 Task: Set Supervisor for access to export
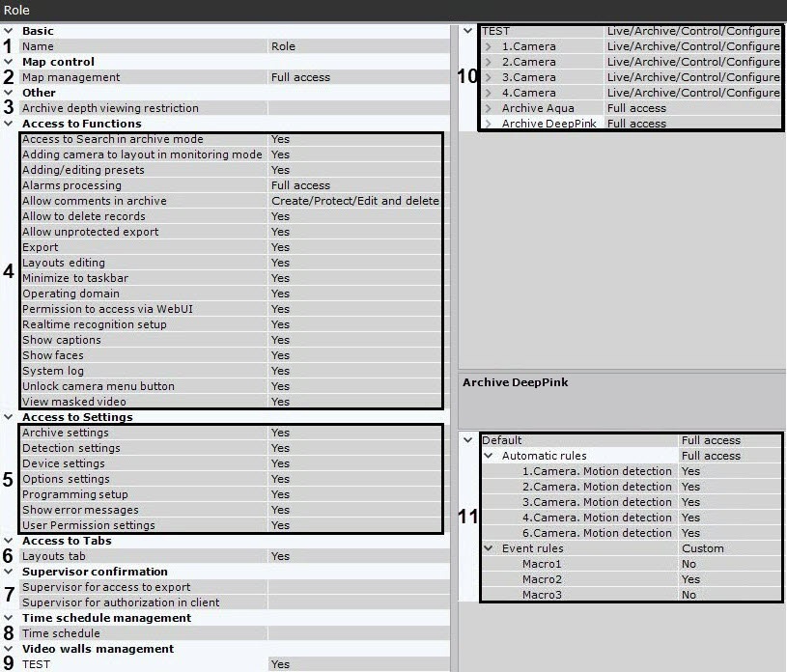pos(358,587)
